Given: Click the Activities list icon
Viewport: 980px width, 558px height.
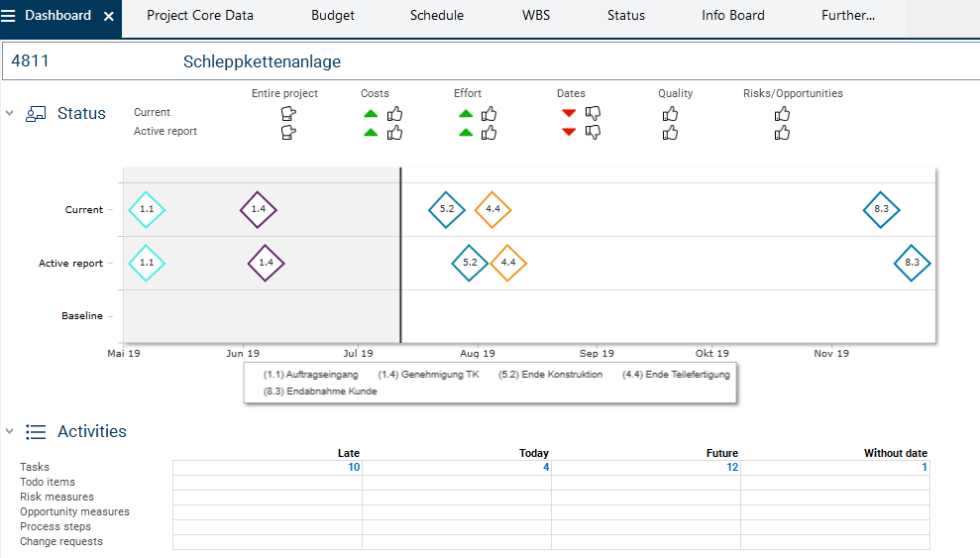Looking at the screenshot, I should 37,432.
